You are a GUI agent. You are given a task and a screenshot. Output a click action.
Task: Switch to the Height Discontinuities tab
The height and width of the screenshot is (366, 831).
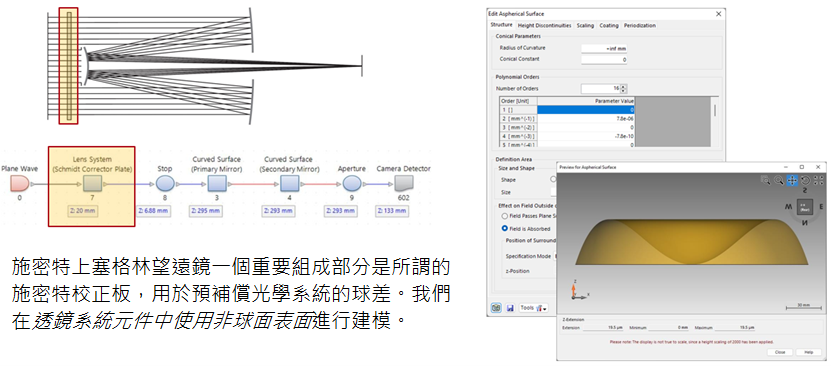coord(545,25)
